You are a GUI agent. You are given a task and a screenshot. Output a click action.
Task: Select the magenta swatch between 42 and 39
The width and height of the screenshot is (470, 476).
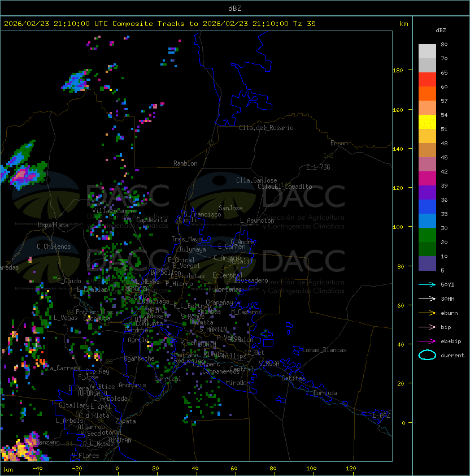pos(427,179)
